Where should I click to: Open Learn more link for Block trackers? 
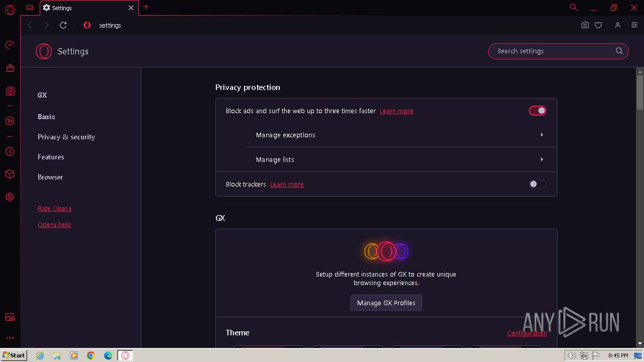[287, 185]
